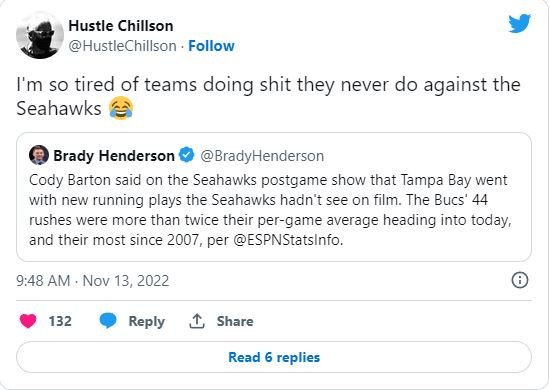Open the tweet info circle icon
This screenshot has height=390, width=550.
[519, 280]
